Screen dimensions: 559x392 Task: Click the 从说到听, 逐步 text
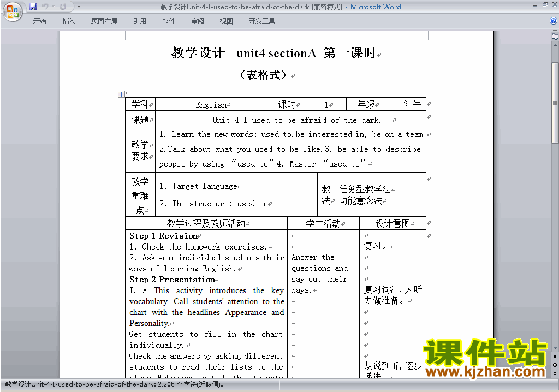coord(393,366)
